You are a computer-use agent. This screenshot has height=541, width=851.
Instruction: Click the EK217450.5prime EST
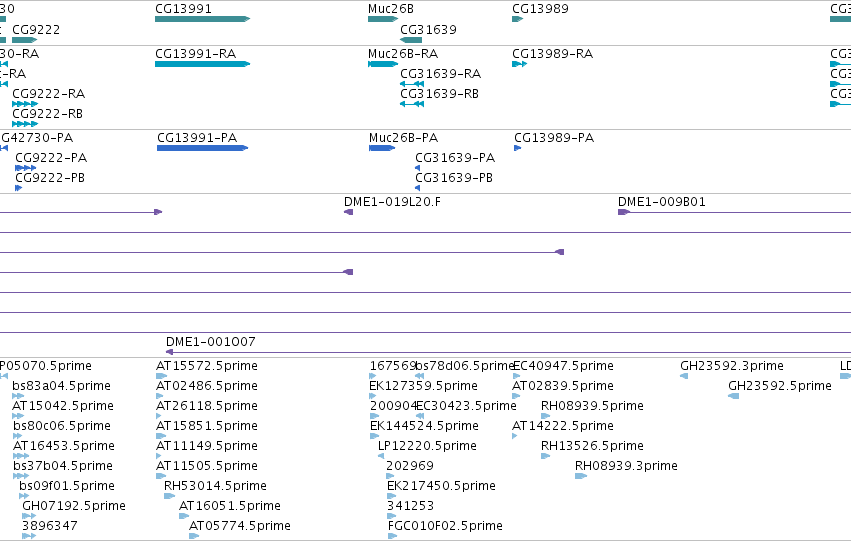pyautogui.click(x=392, y=496)
